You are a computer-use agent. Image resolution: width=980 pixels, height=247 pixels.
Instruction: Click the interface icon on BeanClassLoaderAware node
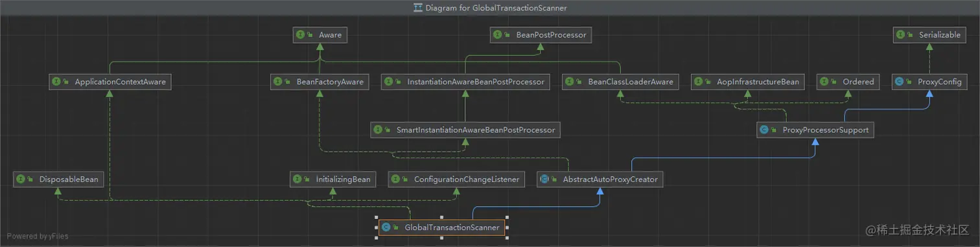(x=569, y=82)
